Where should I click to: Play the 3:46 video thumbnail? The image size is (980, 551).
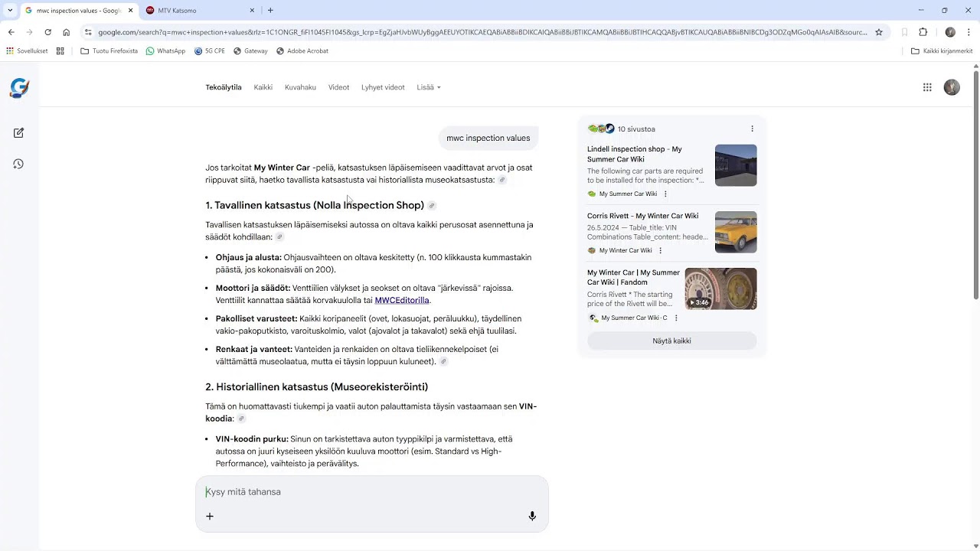720,289
